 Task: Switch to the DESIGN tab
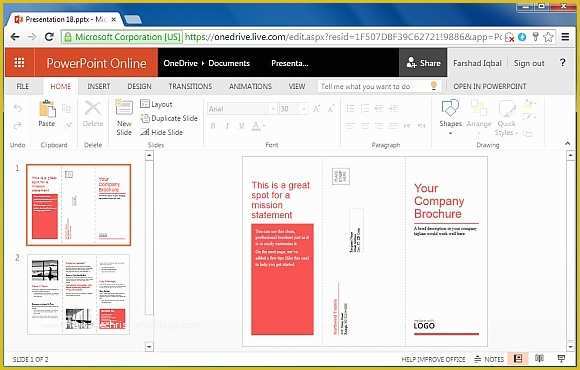(139, 86)
